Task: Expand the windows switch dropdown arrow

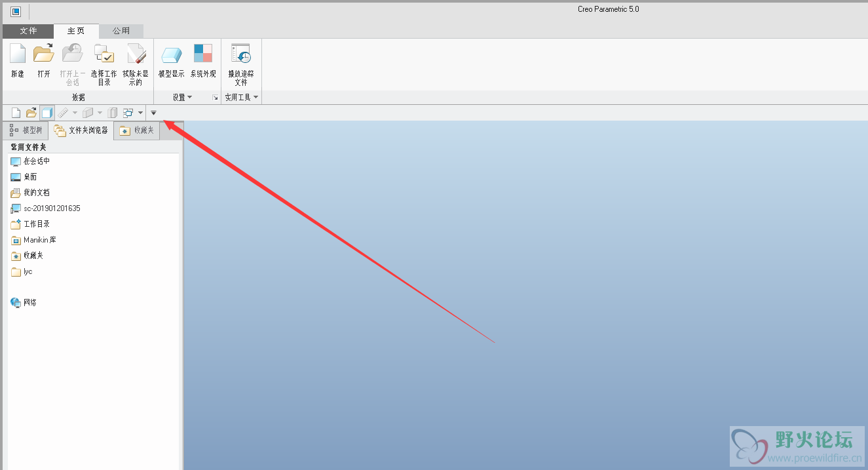Action: [140, 113]
